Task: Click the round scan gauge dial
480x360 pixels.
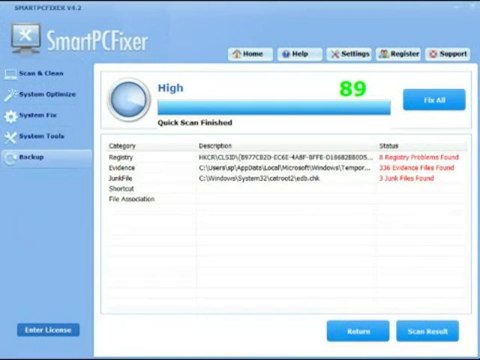Action: click(129, 100)
